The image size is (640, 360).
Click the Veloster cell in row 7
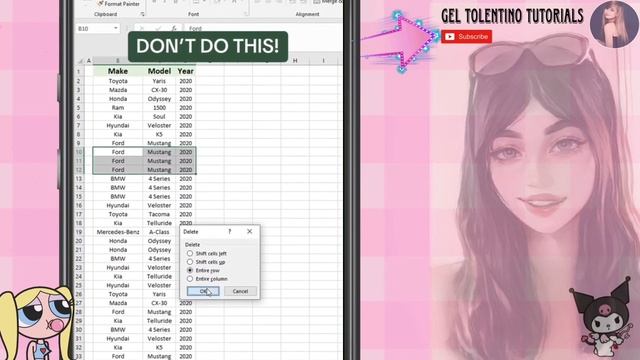coord(159,125)
